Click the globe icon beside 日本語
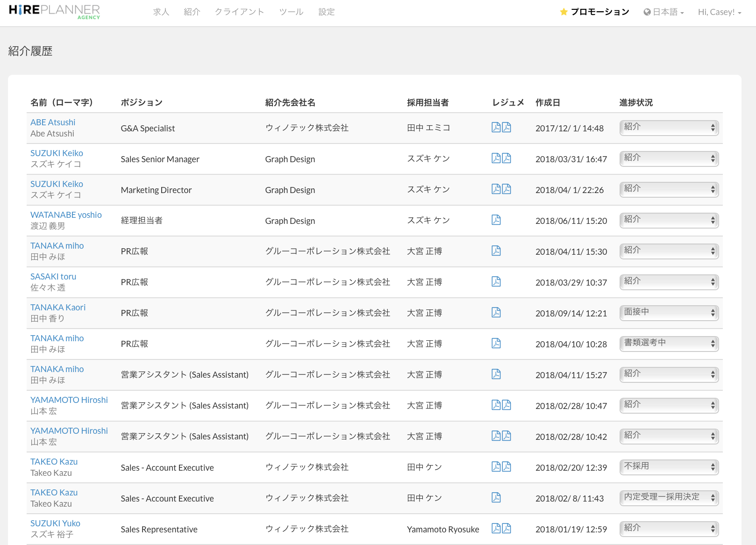Screen dimensions: 756x545 (647, 12)
